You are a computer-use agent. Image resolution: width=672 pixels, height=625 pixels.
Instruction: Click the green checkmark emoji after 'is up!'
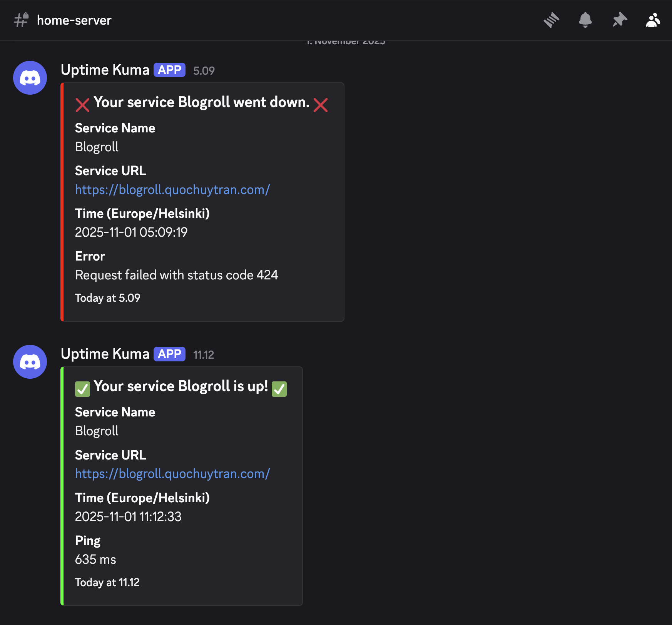[279, 389]
